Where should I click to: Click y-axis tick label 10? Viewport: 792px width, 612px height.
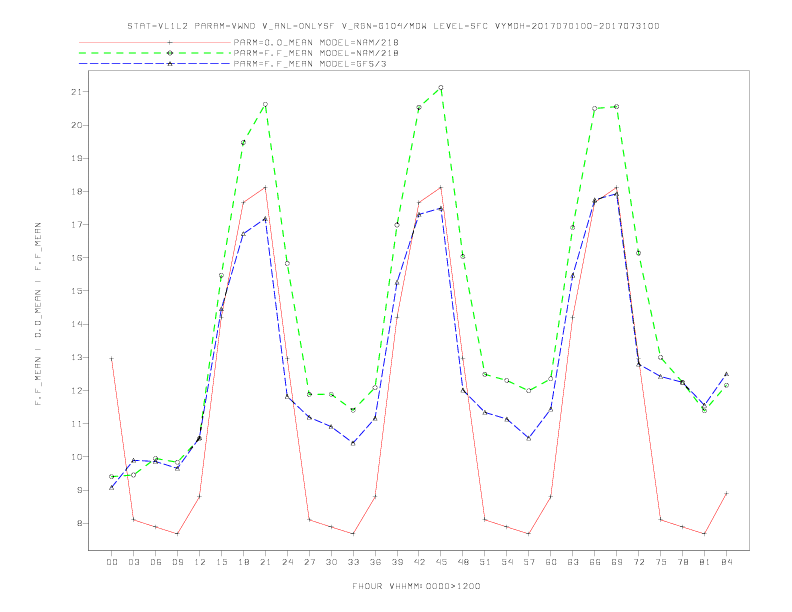pos(77,457)
